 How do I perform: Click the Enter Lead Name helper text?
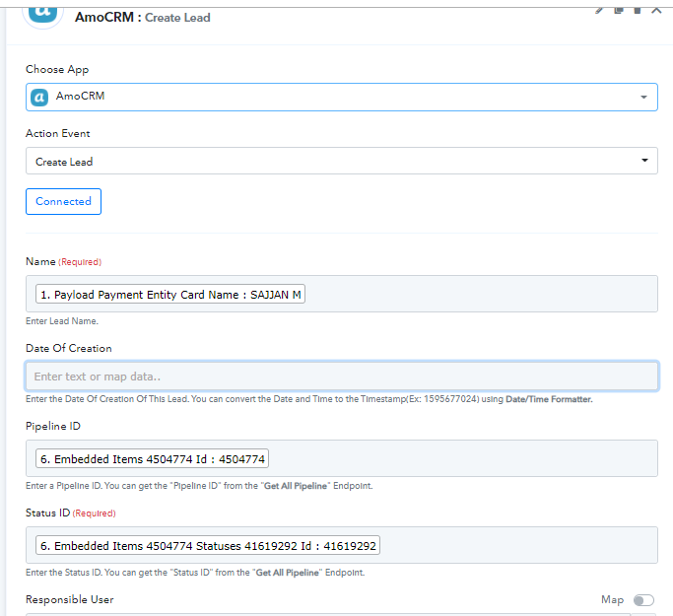pyautogui.click(x=62, y=321)
